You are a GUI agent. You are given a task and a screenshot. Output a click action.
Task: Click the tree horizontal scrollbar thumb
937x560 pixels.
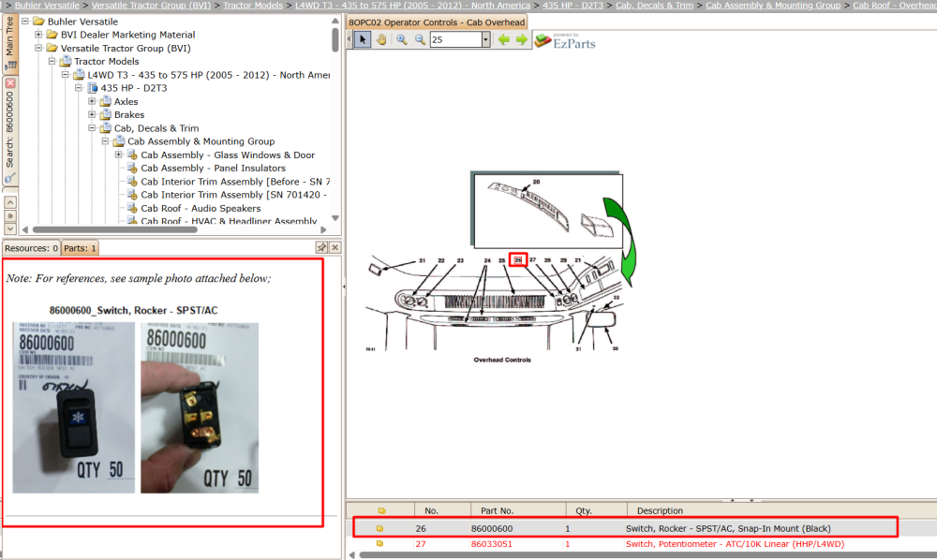tap(114, 229)
